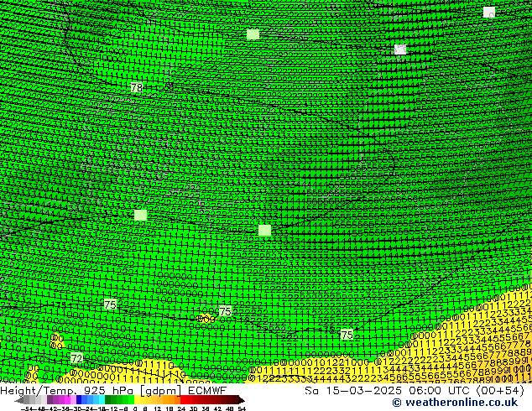Select the cyan swatch in legend
Image resolution: width=532 pixels, height=411 pixels.
click(x=102, y=400)
